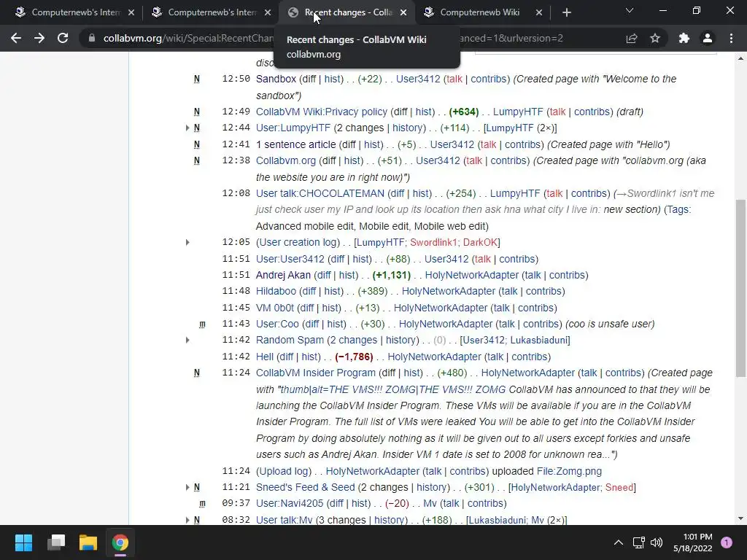The height and width of the screenshot is (560, 747).
Task: Open the clock showing 1:01 PM
Action: point(693,542)
